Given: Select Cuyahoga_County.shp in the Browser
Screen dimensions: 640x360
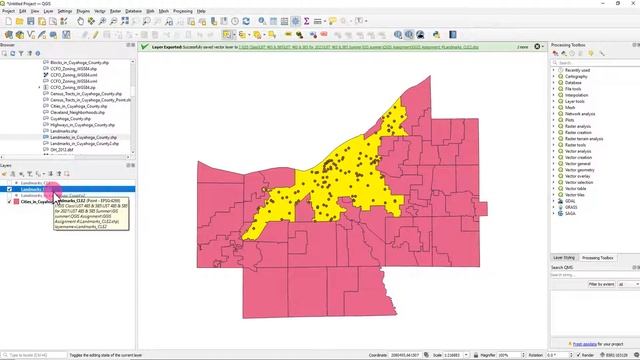Looking at the screenshot, I should [70, 118].
